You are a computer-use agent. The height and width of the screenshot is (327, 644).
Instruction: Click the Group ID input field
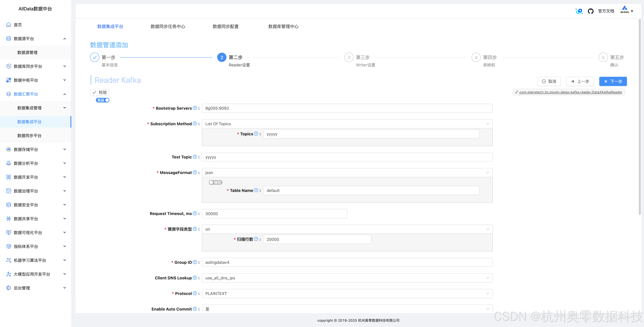coord(347,262)
